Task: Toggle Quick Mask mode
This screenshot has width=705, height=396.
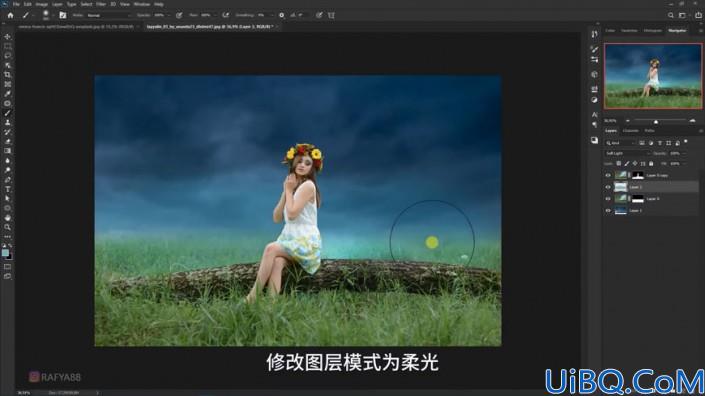Action: coord(8,267)
